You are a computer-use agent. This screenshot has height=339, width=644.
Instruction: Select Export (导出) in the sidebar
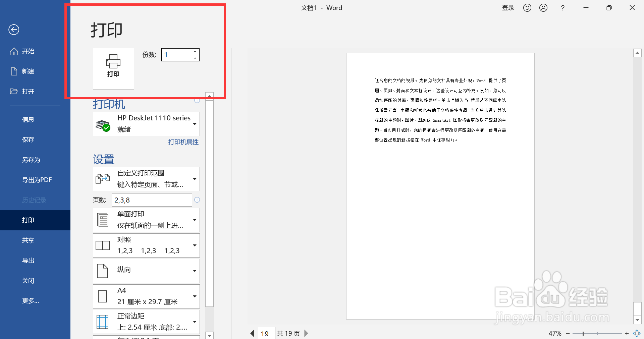[x=35, y=261]
